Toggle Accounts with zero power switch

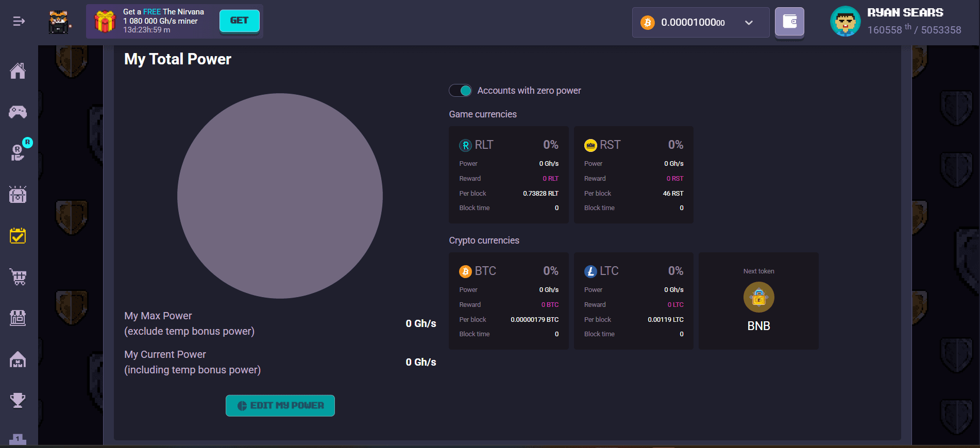tap(460, 91)
